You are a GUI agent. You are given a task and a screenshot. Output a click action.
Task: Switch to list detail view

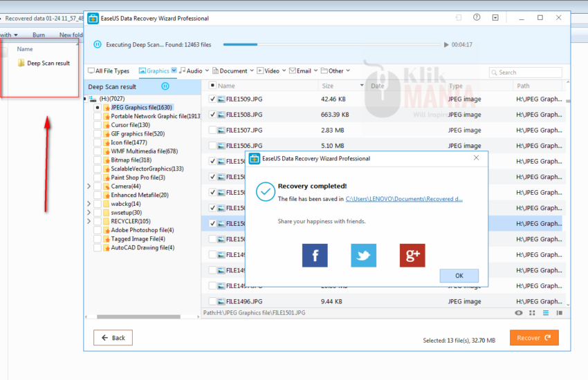546,313
